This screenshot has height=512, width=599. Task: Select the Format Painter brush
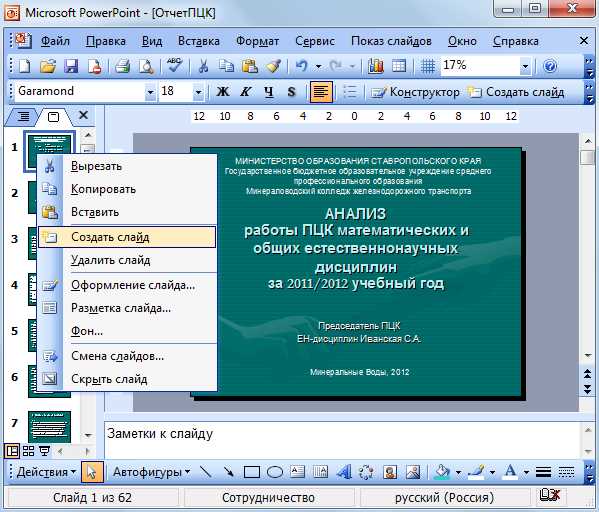pos(273,66)
